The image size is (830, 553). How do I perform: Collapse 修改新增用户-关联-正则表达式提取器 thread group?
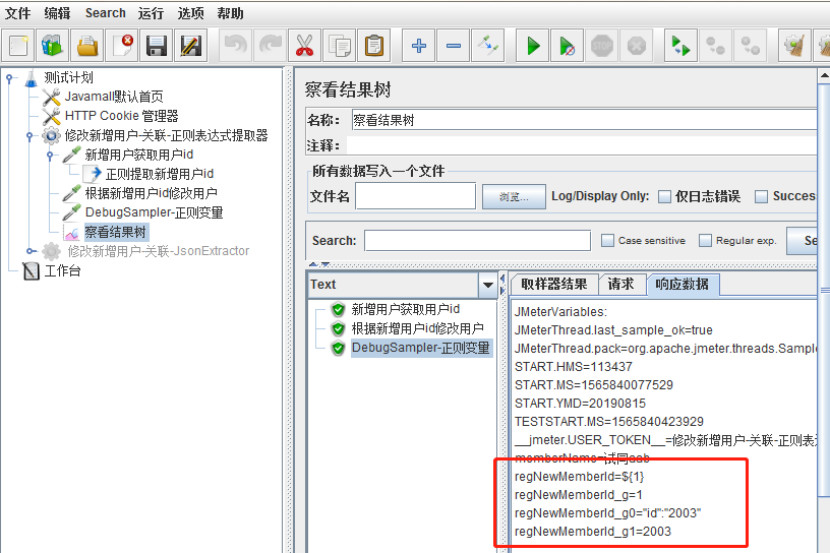30,136
